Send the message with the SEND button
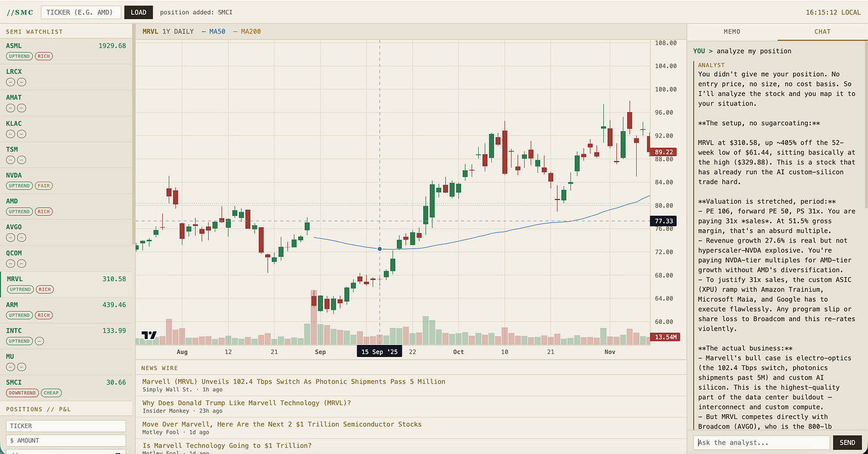Image resolution: width=868 pixels, height=454 pixels. tap(848, 443)
